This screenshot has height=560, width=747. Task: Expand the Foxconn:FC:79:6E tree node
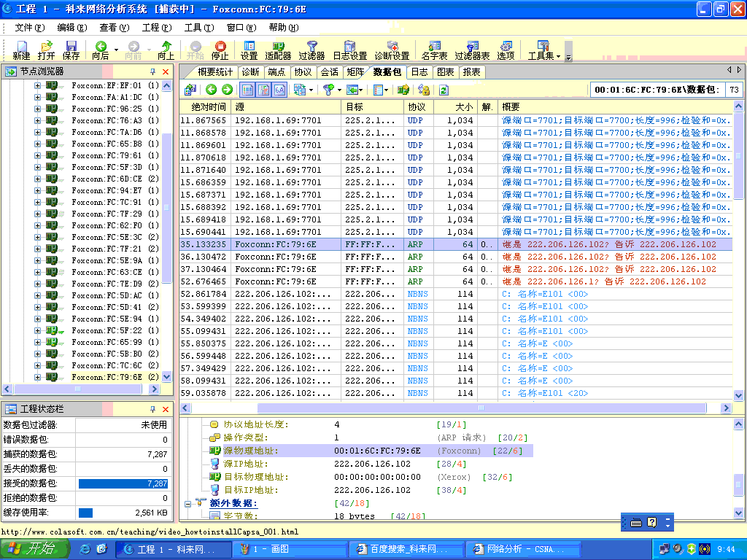38,377
